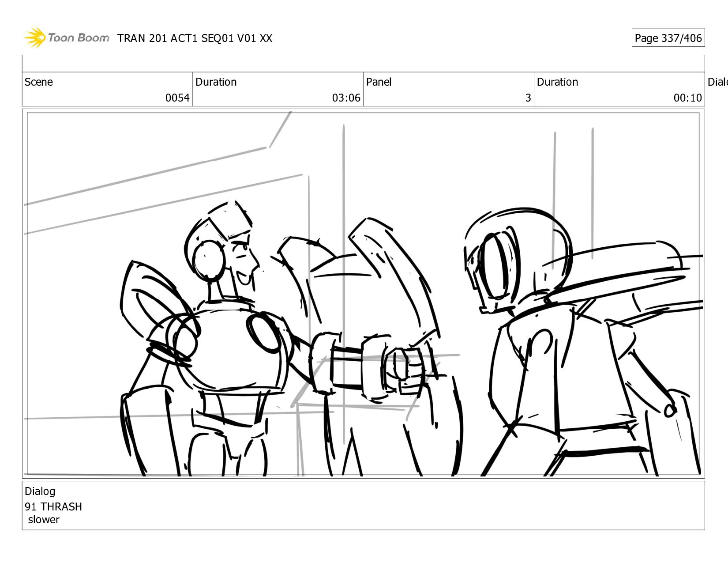This screenshot has height=563, width=728.
Task: Click the Duration label above 03:06
Action: pos(216,82)
